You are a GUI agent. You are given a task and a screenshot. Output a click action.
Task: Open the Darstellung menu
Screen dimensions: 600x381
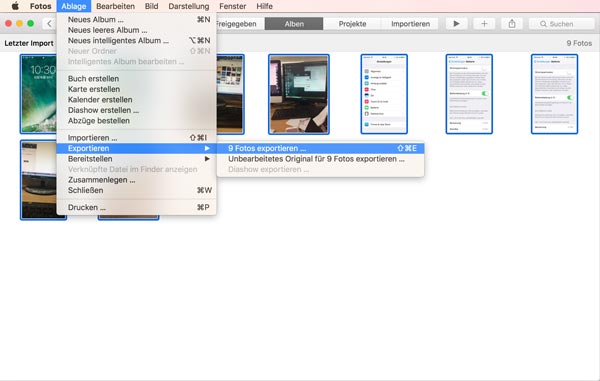189,6
